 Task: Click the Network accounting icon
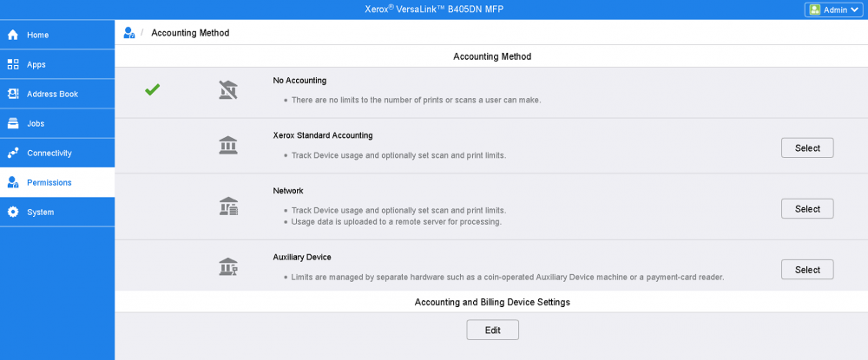click(228, 206)
